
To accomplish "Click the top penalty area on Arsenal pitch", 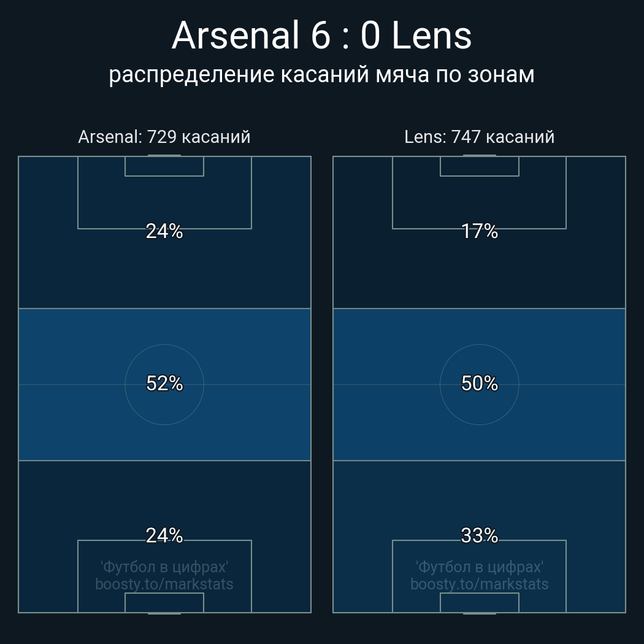I will [164, 202].
